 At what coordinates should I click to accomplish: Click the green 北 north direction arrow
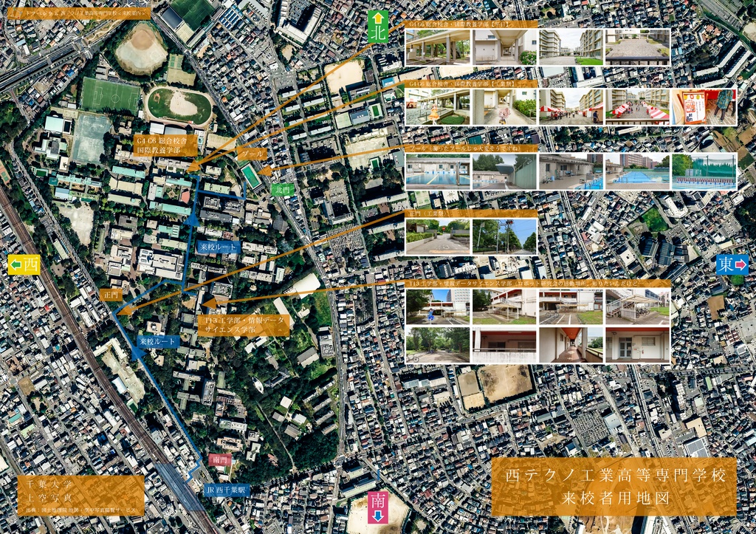tap(378, 25)
